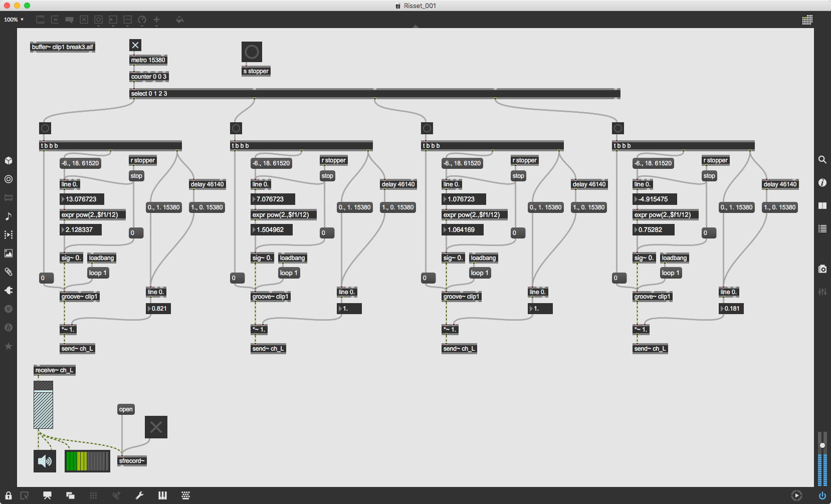The width and height of the screenshot is (831, 504).
Task: Select the counter 0 0 3 object
Action: click(149, 77)
